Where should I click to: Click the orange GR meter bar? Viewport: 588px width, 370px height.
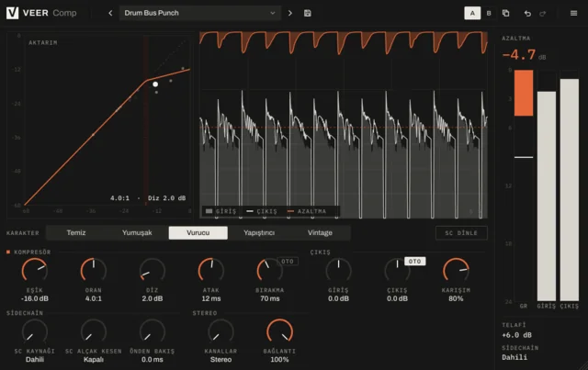coord(524,93)
